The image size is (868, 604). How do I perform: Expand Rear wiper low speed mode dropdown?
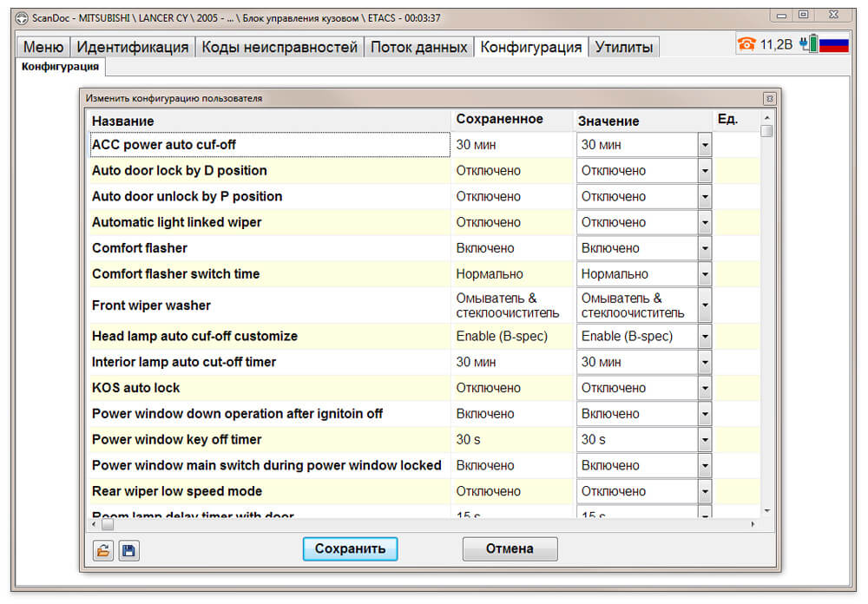[x=705, y=491]
